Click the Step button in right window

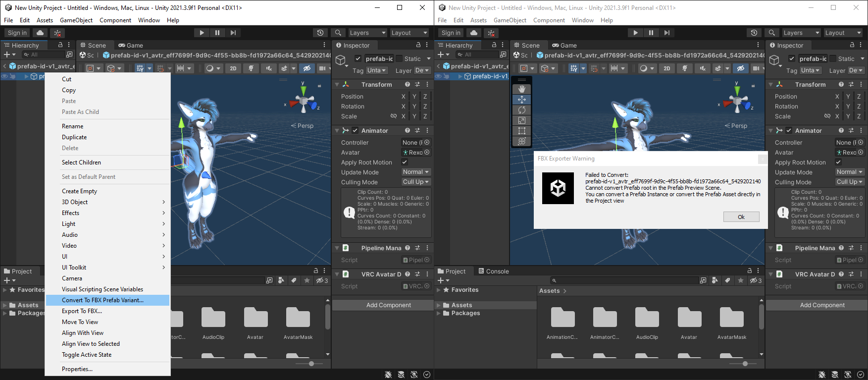tap(667, 33)
